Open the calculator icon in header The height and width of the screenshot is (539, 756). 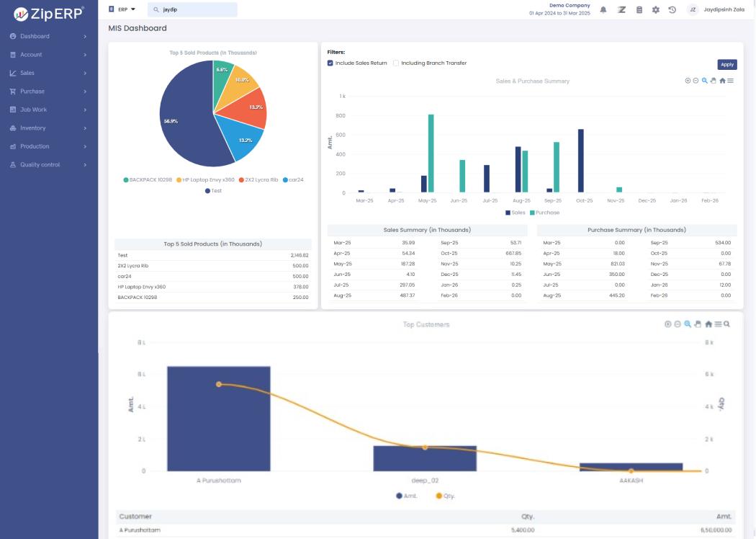tap(639, 9)
